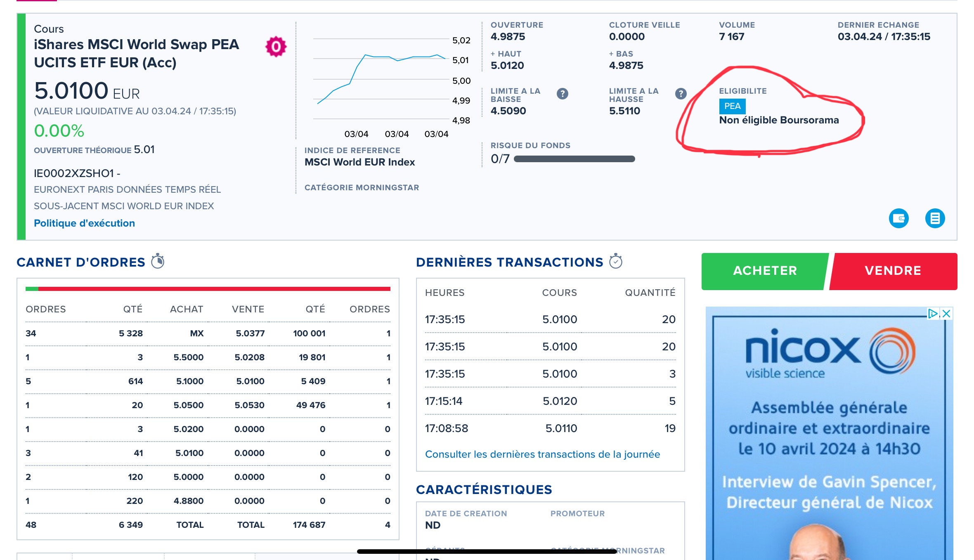Click clock icon next to Dernières transactions

(616, 262)
